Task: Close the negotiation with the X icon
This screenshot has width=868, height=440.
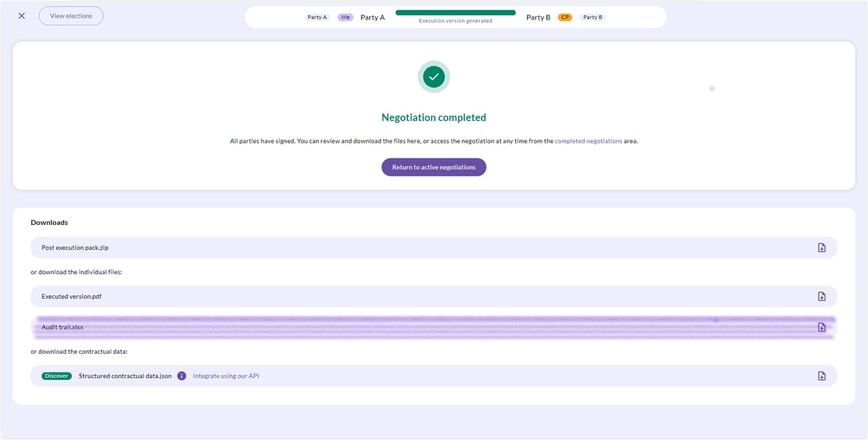Action: coord(22,16)
